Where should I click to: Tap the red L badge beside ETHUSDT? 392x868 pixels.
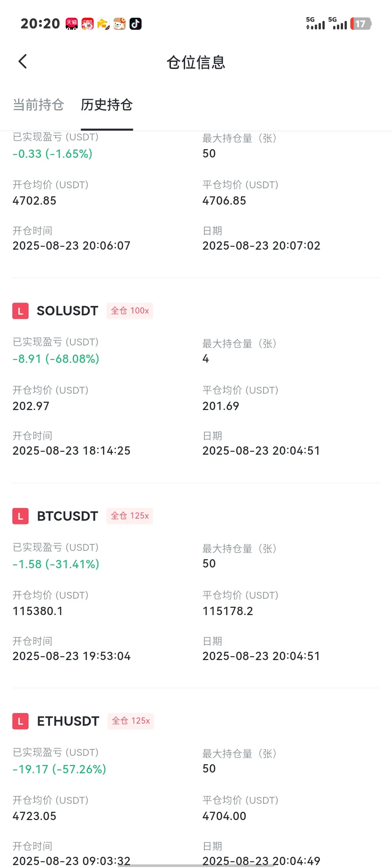[20, 721]
